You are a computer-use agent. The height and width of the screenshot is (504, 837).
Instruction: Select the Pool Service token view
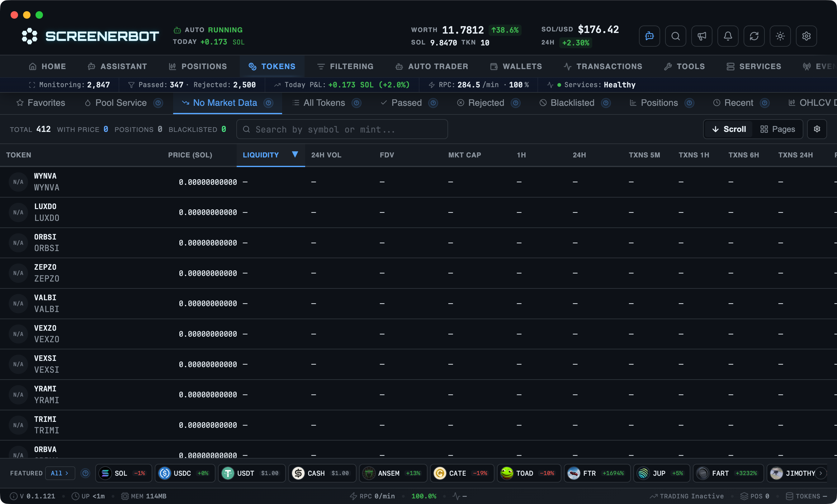point(116,103)
